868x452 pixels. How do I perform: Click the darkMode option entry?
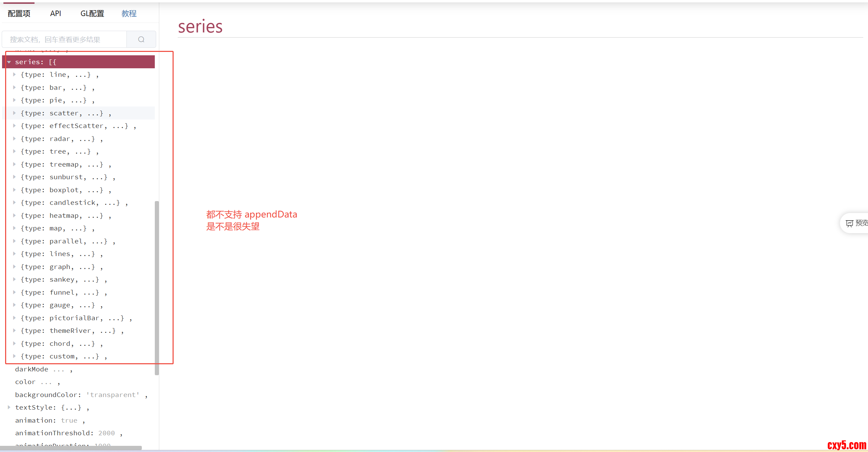coord(32,369)
